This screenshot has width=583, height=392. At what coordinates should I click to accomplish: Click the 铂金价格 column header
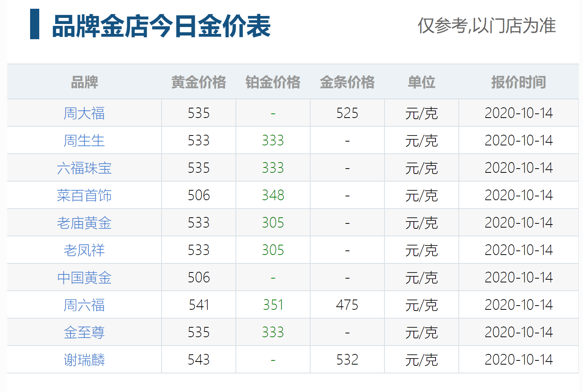pos(273,82)
